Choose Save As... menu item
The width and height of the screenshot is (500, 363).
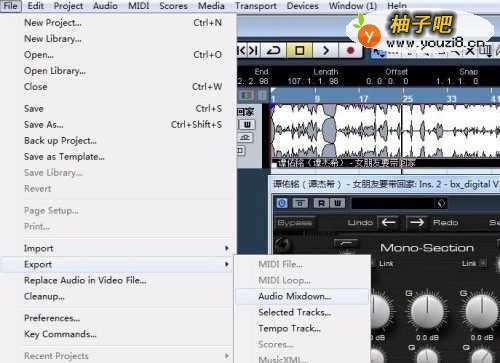pos(118,125)
